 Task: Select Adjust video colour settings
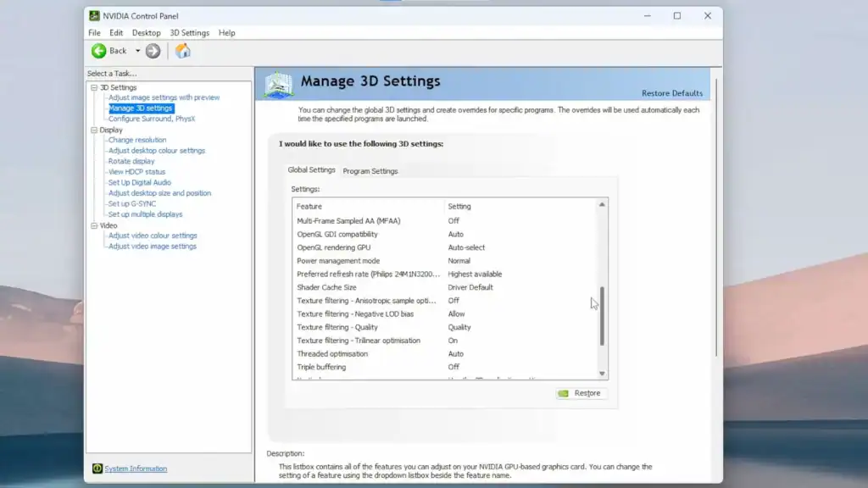tap(153, 236)
